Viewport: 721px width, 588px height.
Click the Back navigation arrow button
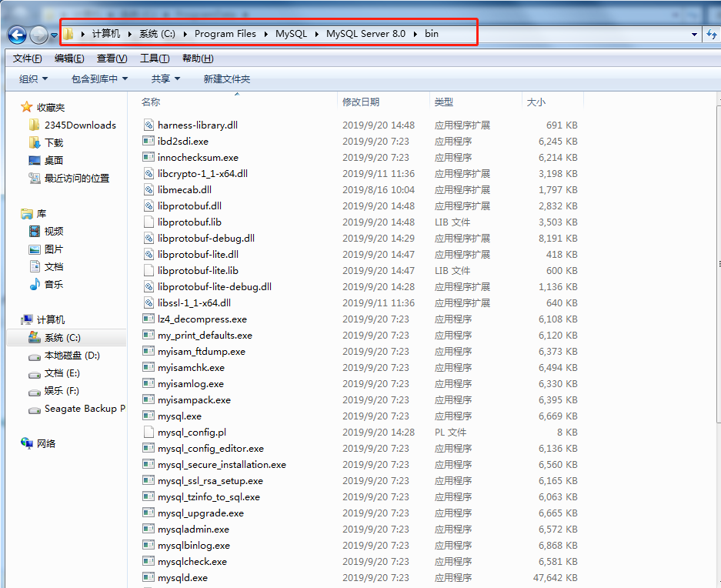tap(18, 35)
